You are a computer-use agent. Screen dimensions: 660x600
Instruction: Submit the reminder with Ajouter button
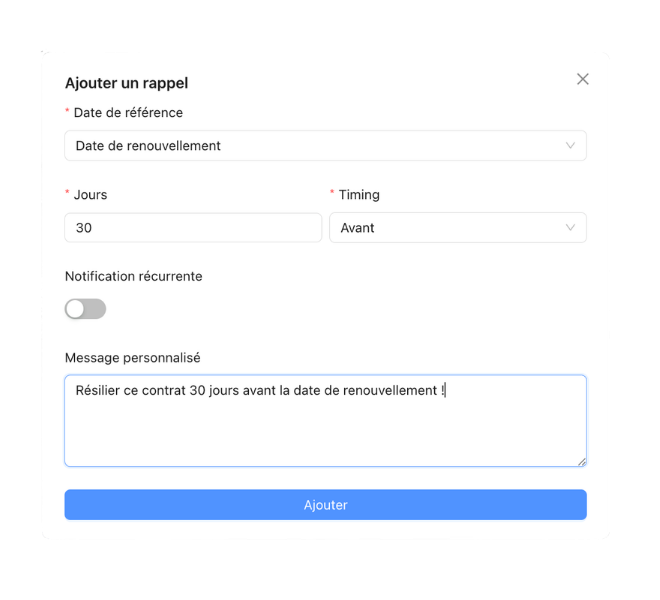(x=325, y=504)
